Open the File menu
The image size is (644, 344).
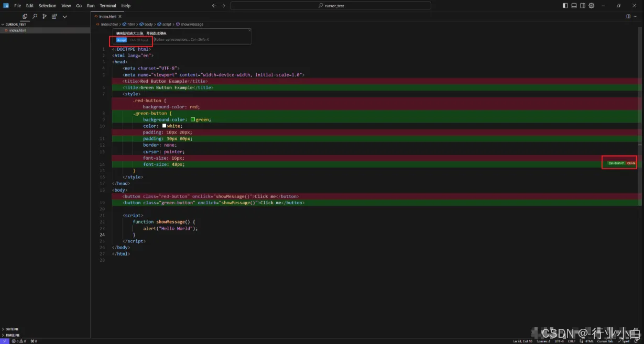17,6
